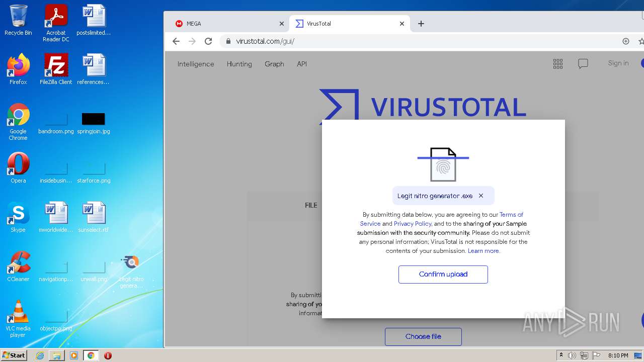Open the VirusTotal comments bubble icon

[583, 63]
